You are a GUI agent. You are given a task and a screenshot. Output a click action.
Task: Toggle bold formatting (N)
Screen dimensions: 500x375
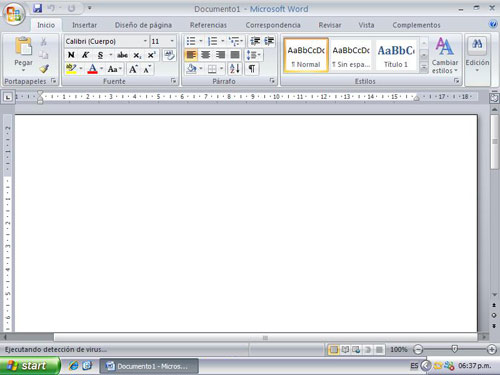(x=71, y=55)
